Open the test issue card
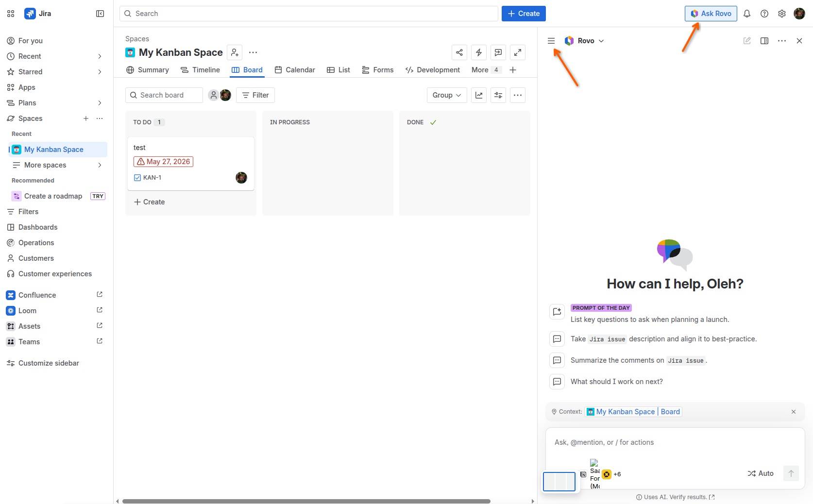813x504 pixels. (191, 164)
